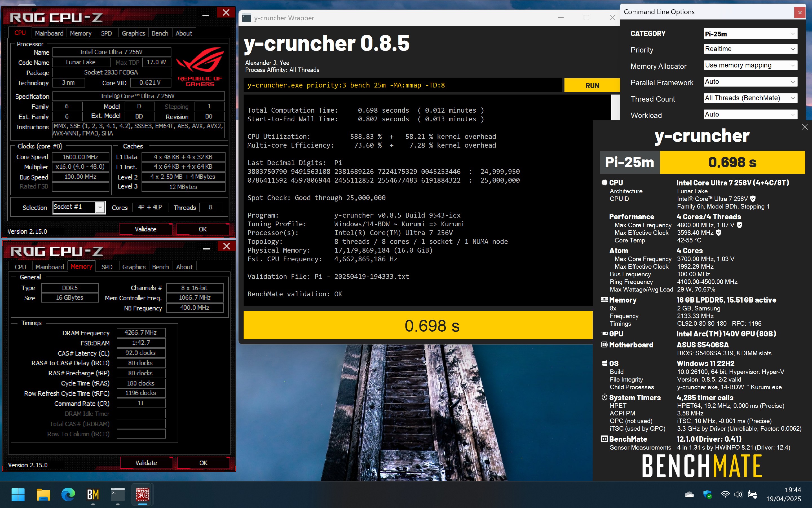Open the terminal app in taskbar
This screenshot has height=508, width=812.
click(x=118, y=494)
